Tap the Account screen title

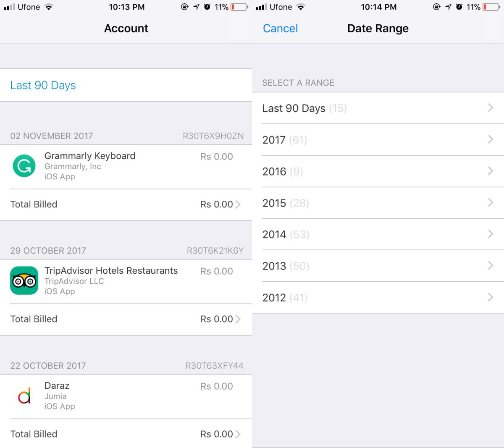[126, 28]
